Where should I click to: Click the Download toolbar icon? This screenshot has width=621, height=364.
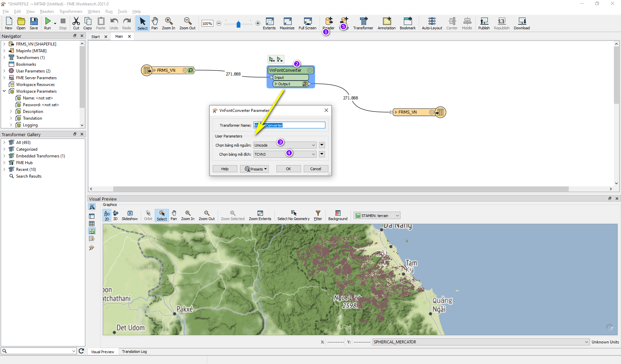(x=522, y=23)
